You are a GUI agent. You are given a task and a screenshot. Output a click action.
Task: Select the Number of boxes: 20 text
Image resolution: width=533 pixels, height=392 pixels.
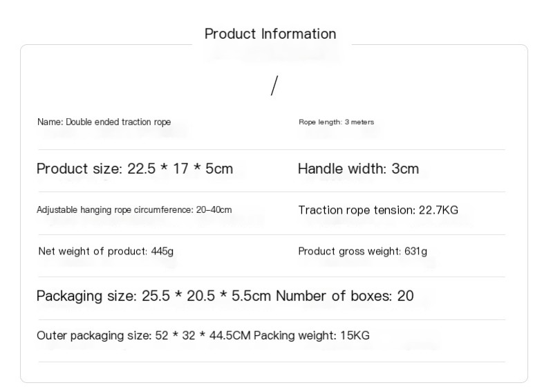click(x=345, y=296)
